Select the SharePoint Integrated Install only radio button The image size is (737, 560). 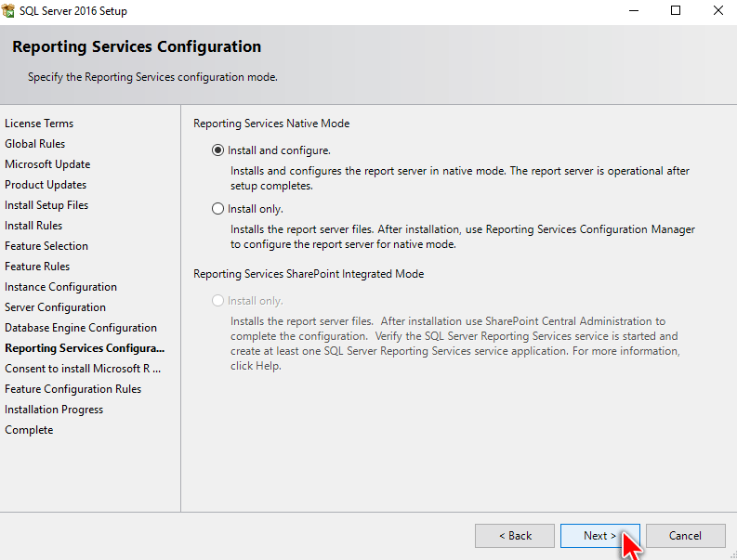[217, 301]
